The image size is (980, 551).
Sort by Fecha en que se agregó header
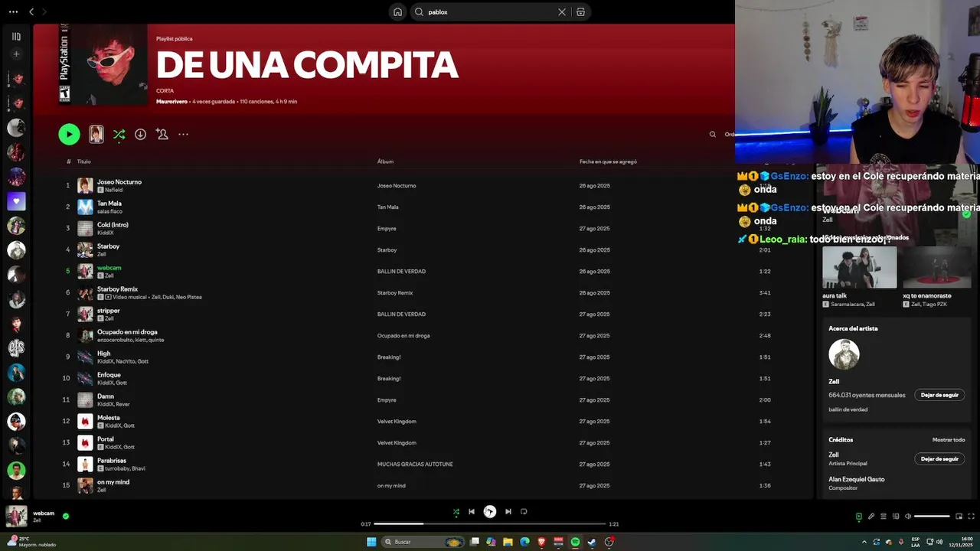point(608,161)
